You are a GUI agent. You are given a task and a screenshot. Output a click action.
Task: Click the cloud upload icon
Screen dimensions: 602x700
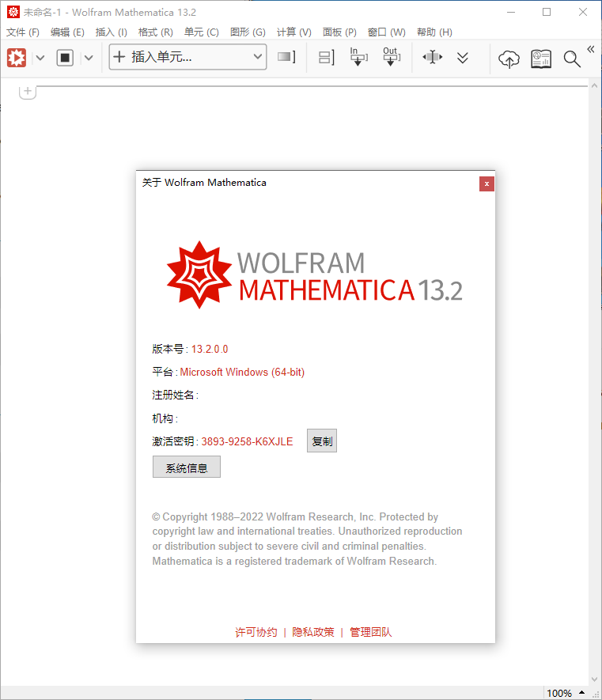point(509,59)
